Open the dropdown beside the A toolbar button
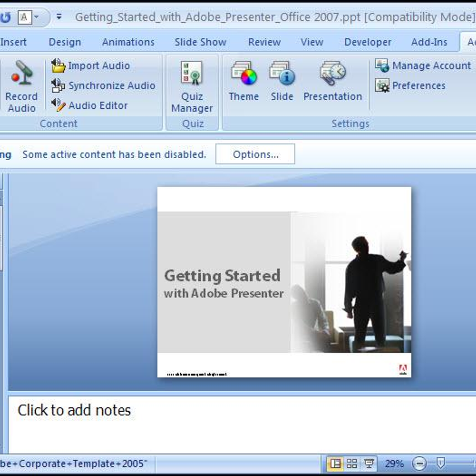The image size is (476, 476). (37, 17)
